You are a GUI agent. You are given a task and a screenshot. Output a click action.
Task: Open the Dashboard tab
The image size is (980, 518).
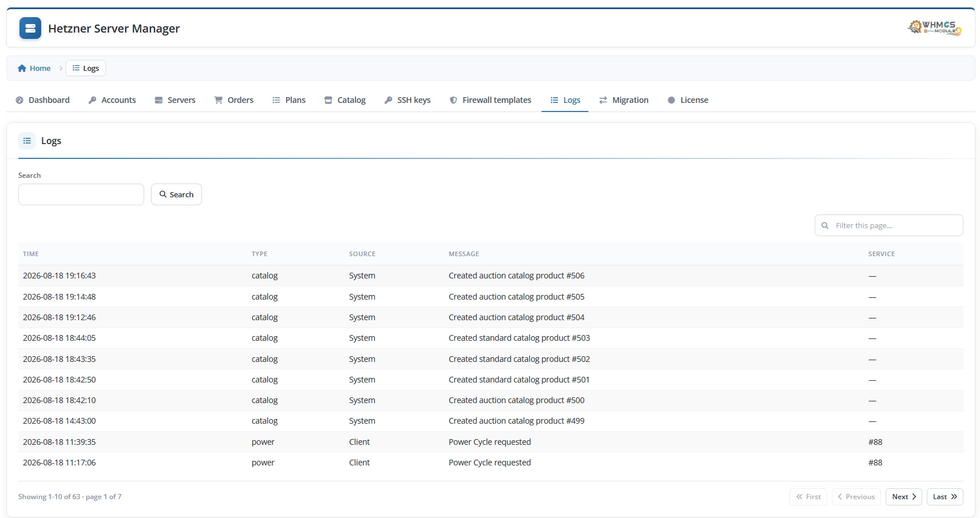[43, 100]
